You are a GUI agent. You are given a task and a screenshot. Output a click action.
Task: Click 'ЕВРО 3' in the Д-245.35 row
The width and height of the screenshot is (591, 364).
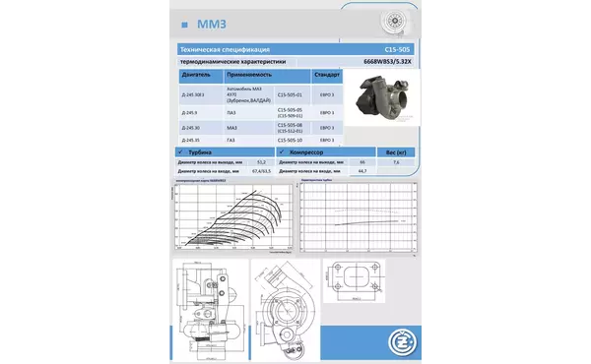pos(327,140)
